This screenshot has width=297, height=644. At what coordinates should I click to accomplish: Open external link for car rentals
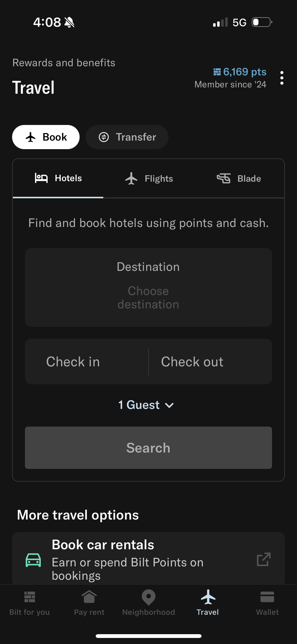[263, 559]
